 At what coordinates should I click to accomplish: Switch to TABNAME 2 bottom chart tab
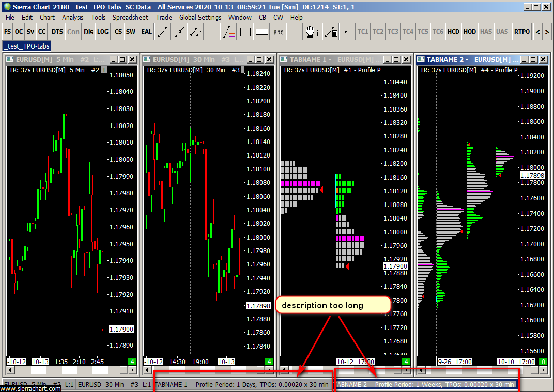(x=425, y=385)
